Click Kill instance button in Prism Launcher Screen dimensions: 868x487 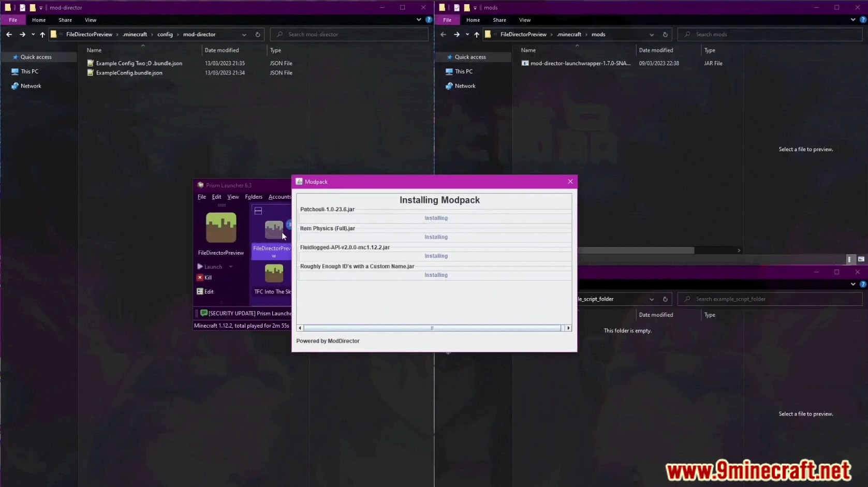(204, 278)
